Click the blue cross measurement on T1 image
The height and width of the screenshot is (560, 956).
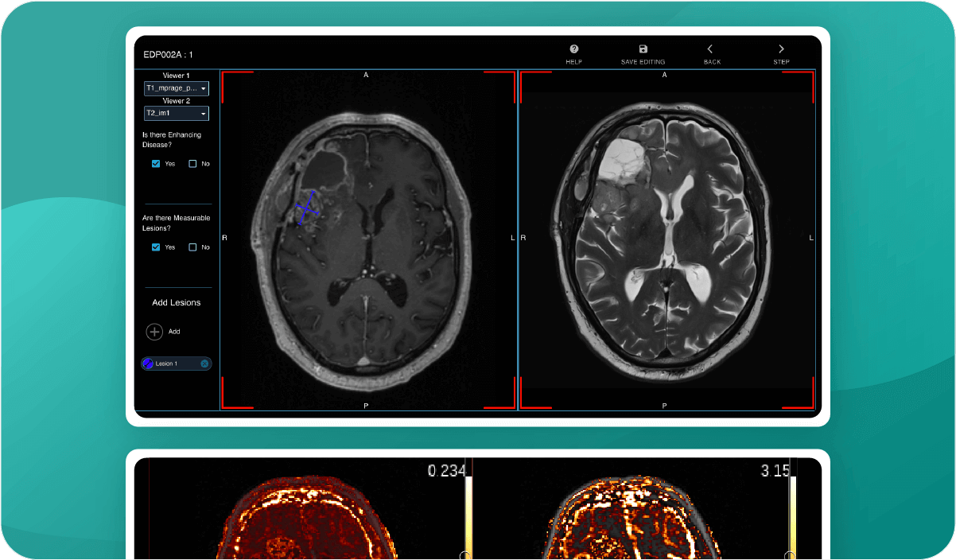click(307, 208)
